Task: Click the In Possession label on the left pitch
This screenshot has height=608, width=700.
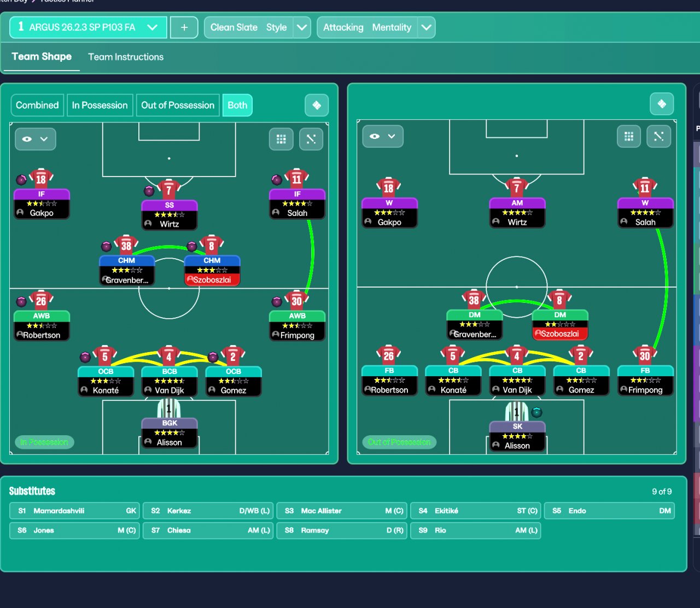Action: click(x=44, y=442)
